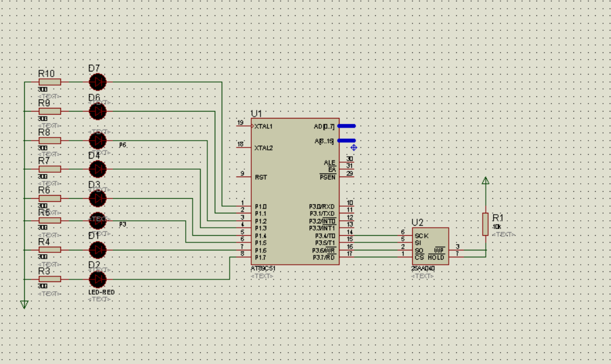Click the P1.7 pin label
Viewport: 611px width, 364px height.
coord(260,258)
